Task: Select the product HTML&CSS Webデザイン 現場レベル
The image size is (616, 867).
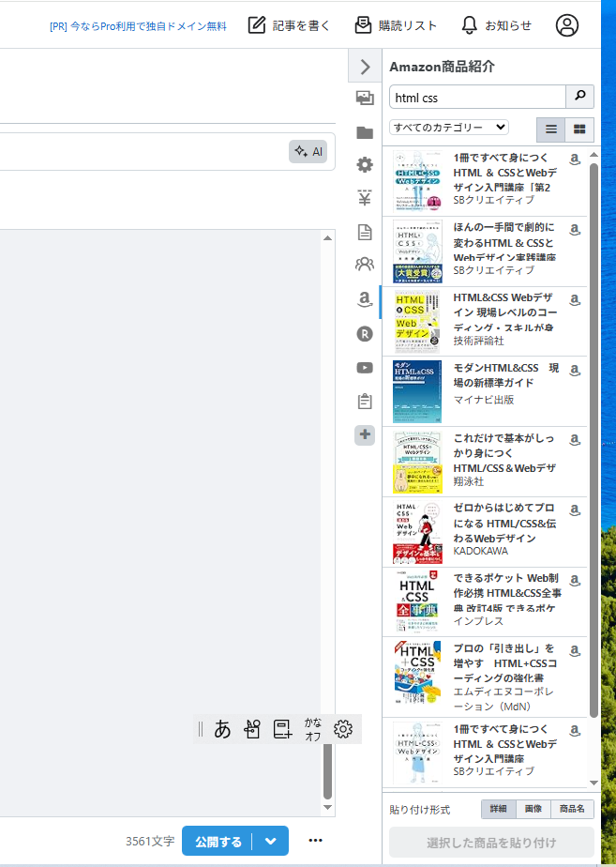Action: pyautogui.click(x=485, y=321)
